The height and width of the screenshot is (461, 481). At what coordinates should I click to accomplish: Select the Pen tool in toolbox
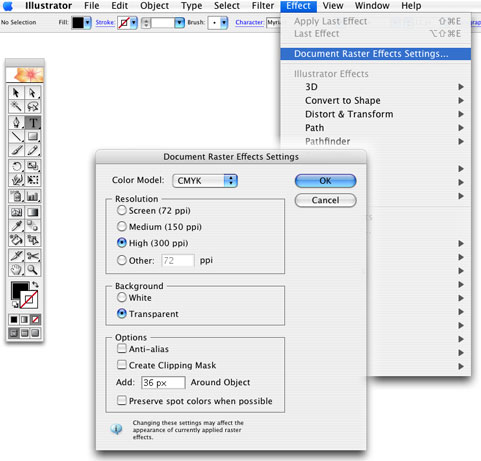[16, 123]
